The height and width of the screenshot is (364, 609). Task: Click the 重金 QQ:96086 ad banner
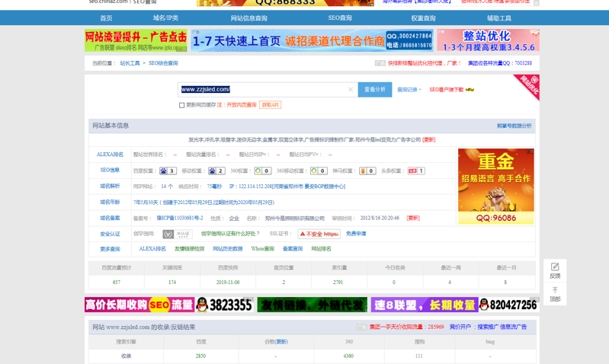(495, 187)
